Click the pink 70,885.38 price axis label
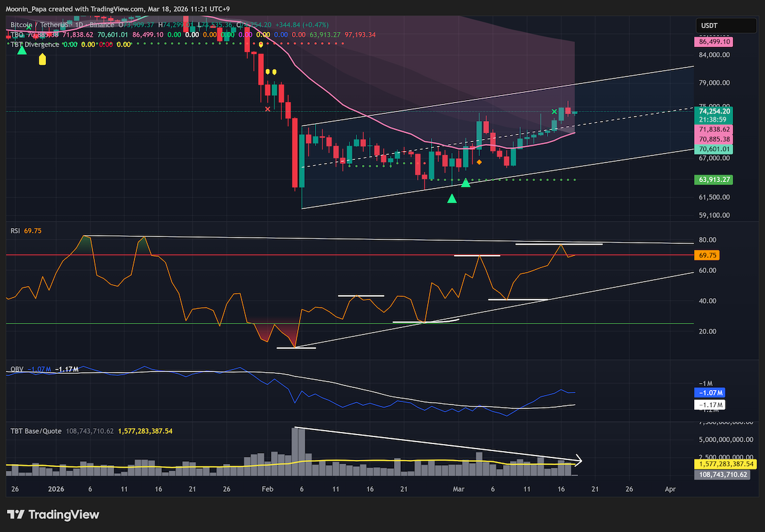The width and height of the screenshot is (765, 532). pyautogui.click(x=714, y=139)
